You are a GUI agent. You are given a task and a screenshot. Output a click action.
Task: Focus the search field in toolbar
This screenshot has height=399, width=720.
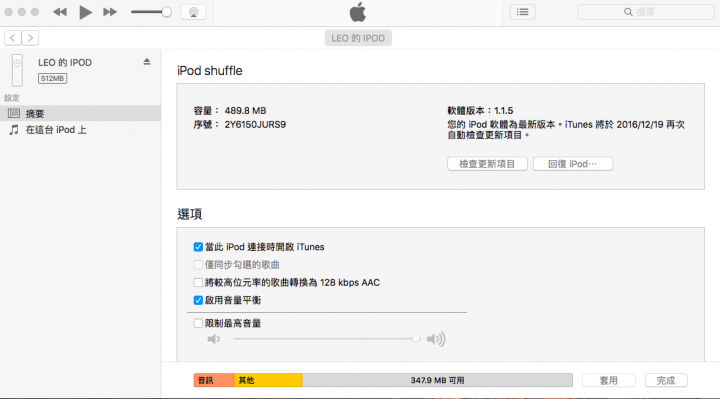(x=646, y=12)
